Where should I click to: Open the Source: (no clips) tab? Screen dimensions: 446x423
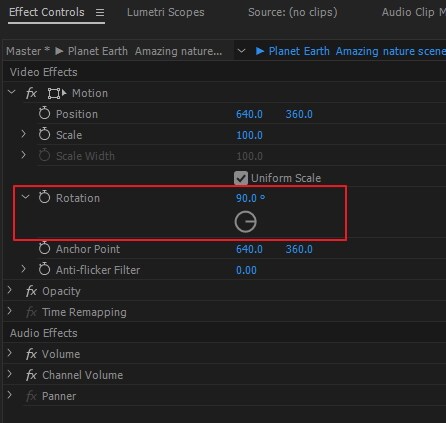293,12
